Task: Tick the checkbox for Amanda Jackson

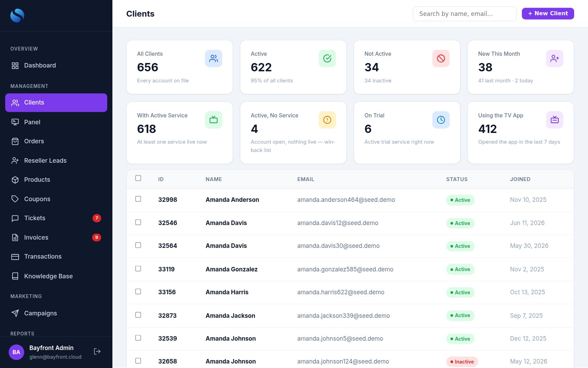Action: coord(138,315)
